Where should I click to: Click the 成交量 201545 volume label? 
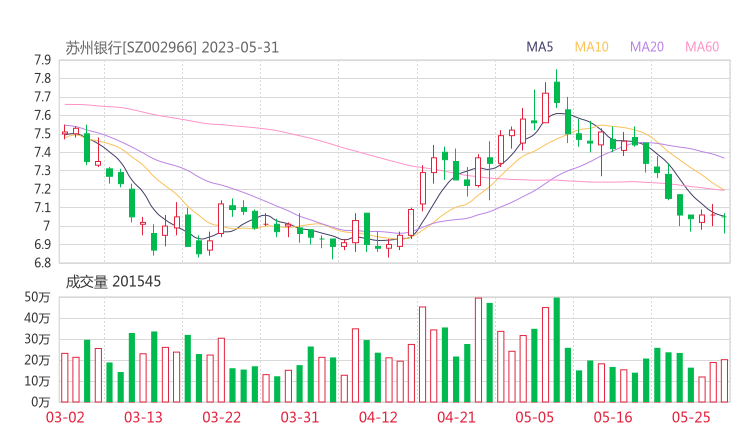[x=113, y=281]
